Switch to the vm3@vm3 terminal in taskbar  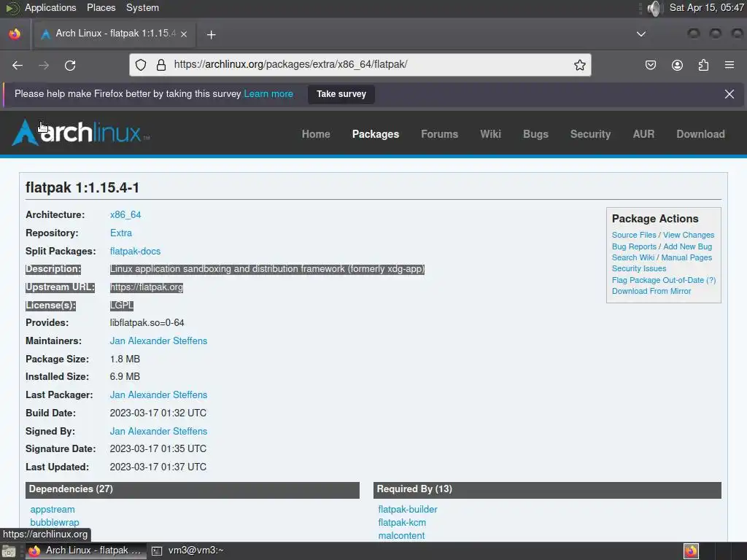point(187,551)
